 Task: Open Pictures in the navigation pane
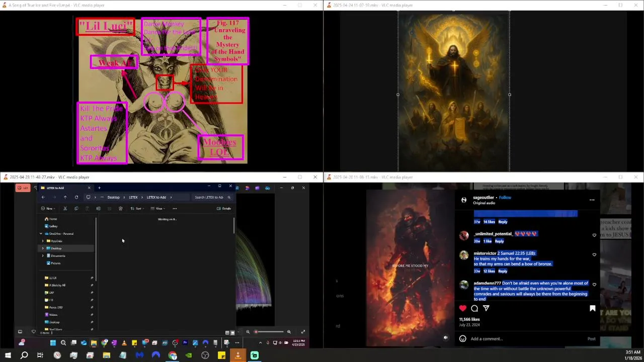click(53, 263)
